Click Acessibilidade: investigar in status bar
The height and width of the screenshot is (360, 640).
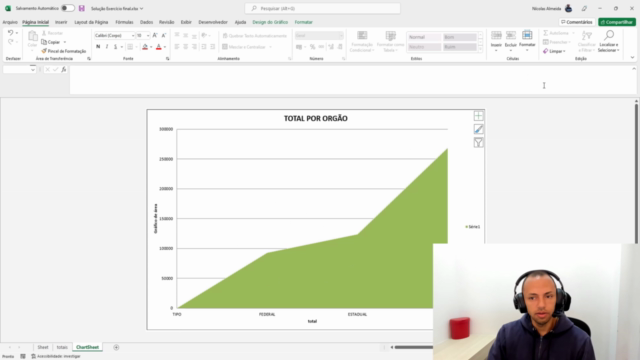point(56,356)
